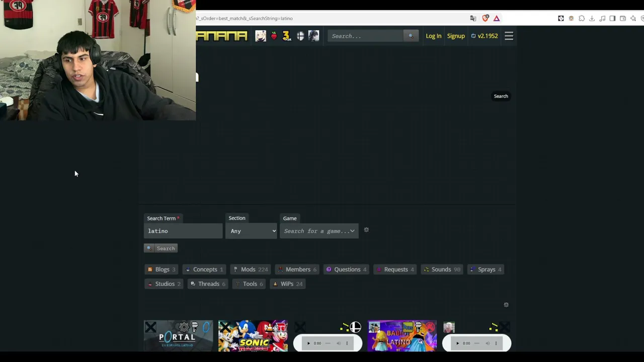The height and width of the screenshot is (362, 644).
Task: Adjust the first audio player seek slider
Action: click(x=328, y=343)
